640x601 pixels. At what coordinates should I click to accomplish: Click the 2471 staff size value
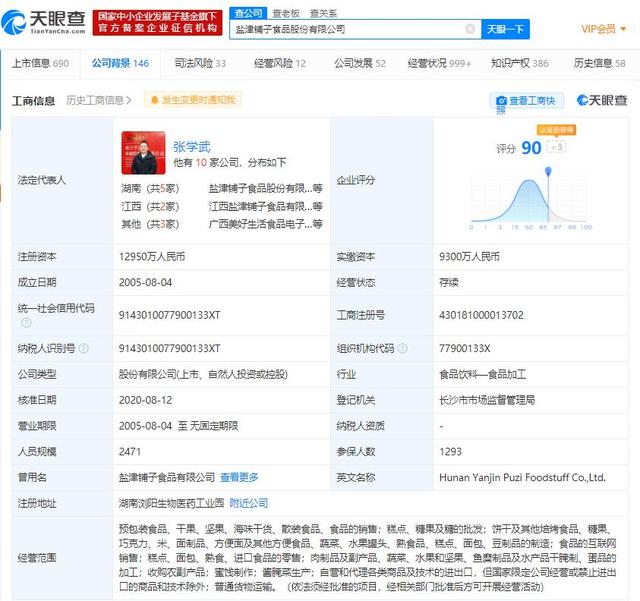[x=130, y=452]
